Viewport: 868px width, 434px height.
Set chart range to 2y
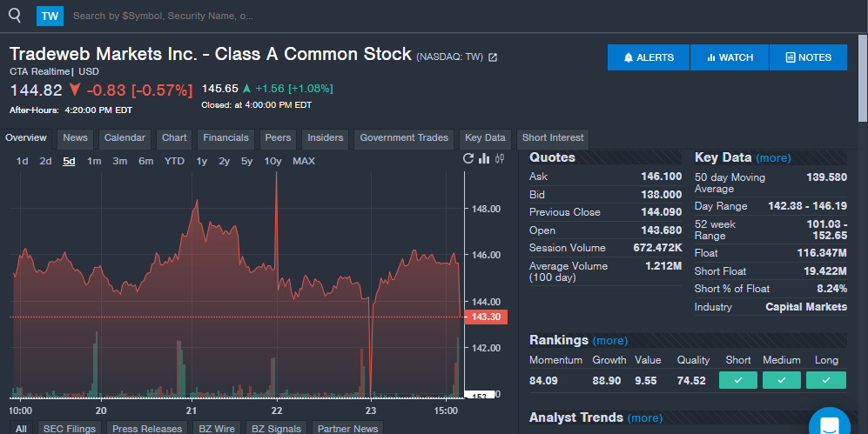[225, 162]
